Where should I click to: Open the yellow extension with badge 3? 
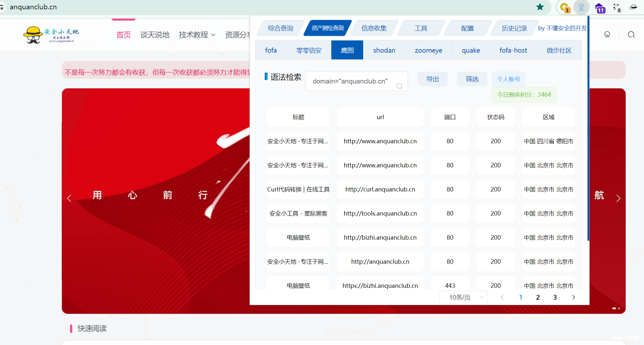click(x=565, y=7)
